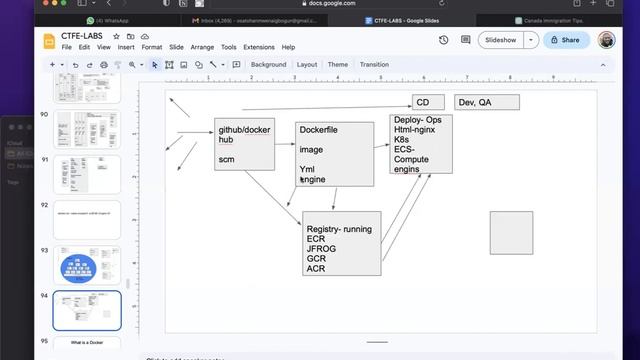Open Slideshow options dropdown arrow
The width and height of the screenshot is (640, 360).
point(531,40)
